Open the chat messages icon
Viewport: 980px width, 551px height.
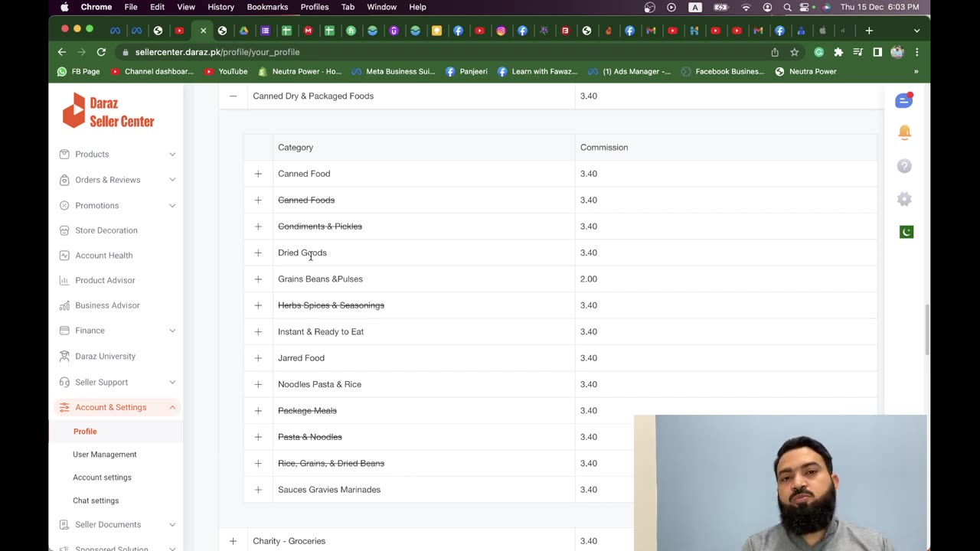(904, 101)
